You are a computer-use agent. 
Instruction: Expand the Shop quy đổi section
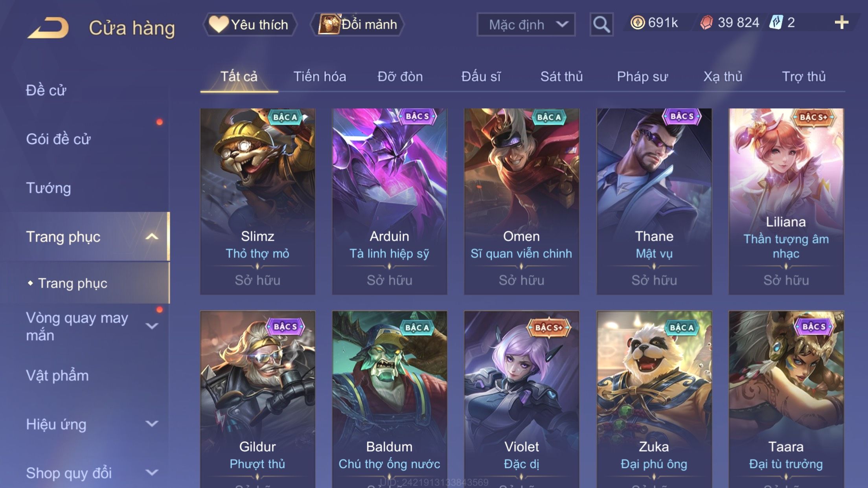(x=152, y=472)
